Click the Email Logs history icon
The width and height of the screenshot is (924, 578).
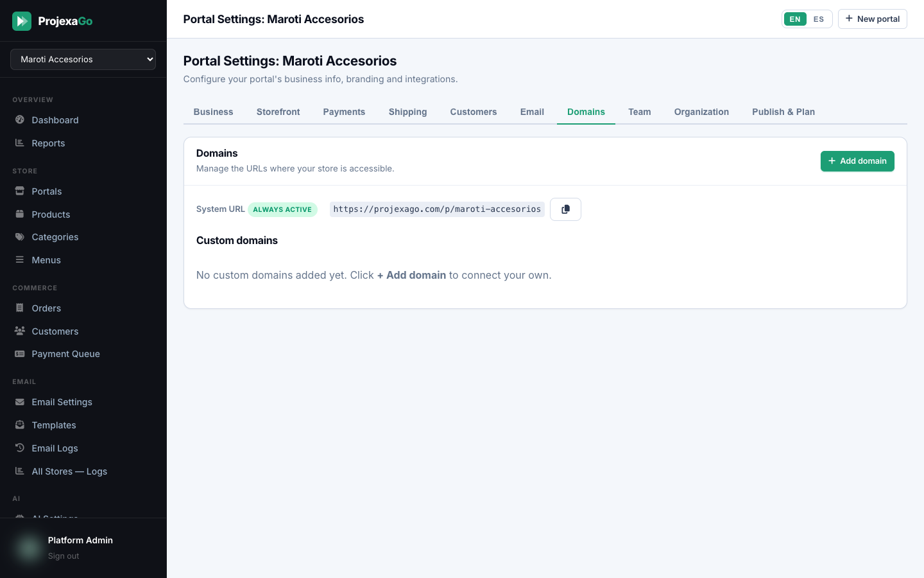[x=20, y=448]
